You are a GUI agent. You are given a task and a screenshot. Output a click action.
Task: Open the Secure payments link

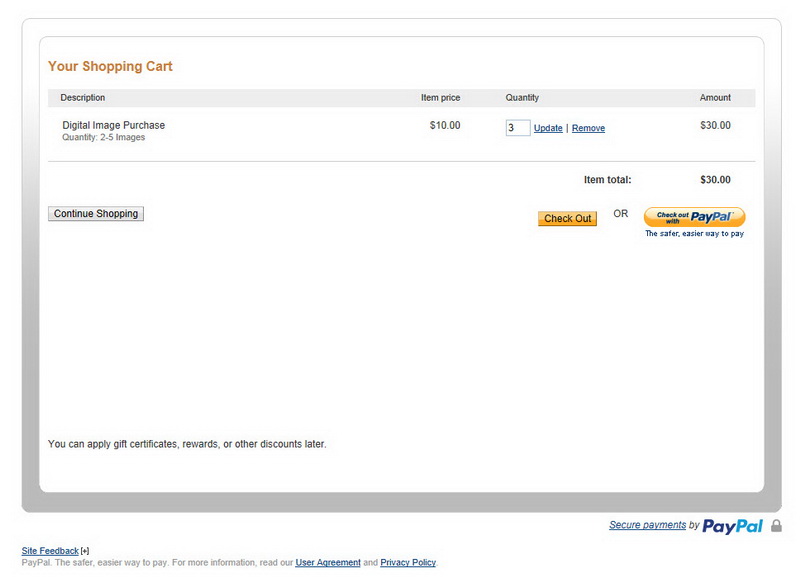(x=647, y=525)
